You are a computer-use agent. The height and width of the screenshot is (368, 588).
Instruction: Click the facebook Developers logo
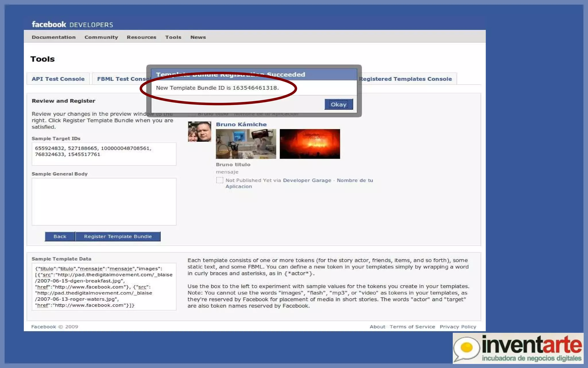click(x=72, y=24)
